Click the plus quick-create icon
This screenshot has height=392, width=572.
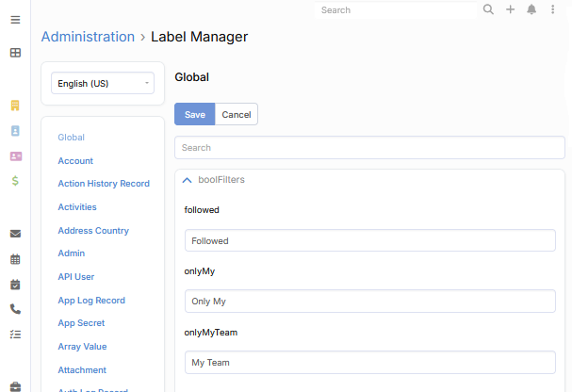point(510,10)
